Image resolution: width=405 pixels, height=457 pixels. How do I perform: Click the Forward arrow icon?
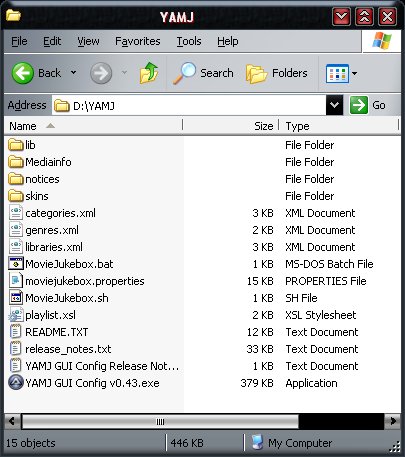(101, 73)
